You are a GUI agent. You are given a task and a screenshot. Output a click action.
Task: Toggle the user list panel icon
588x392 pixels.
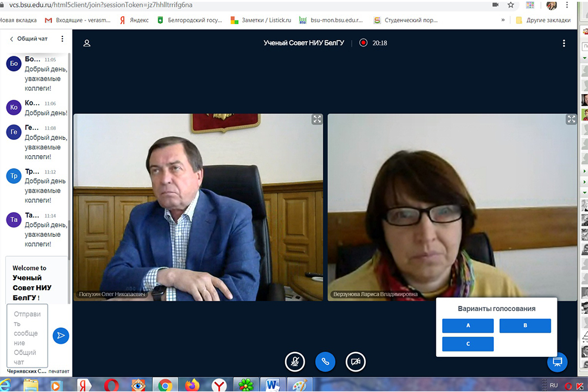pos(87,43)
